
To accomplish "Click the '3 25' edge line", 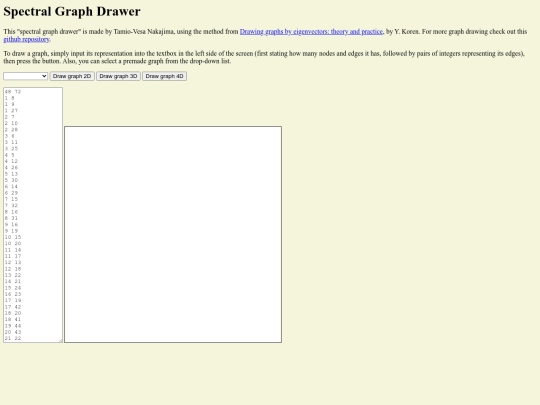I will tap(11, 149).
